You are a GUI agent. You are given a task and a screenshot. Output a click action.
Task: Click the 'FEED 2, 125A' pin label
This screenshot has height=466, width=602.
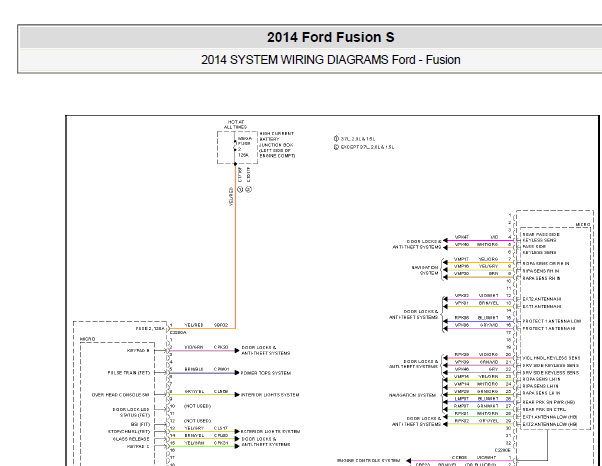coord(150,329)
